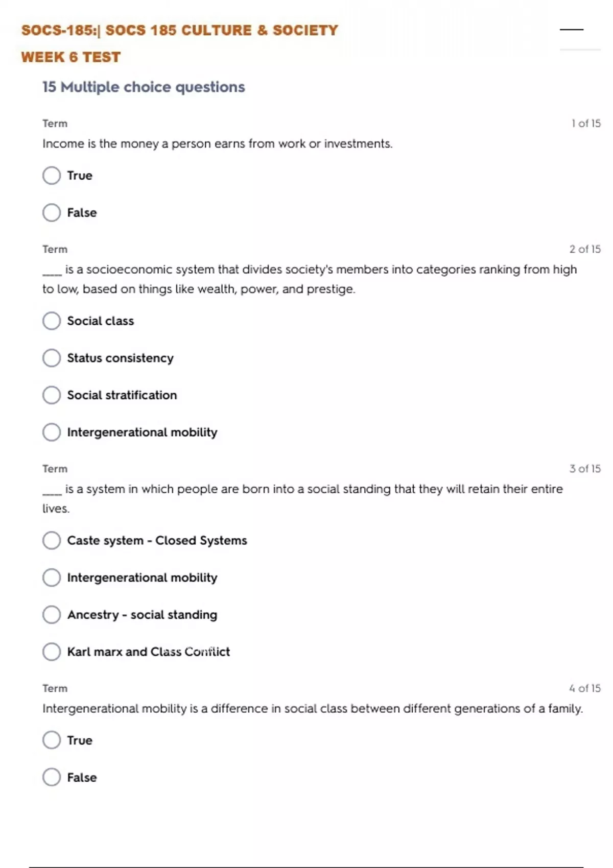Select False for the income statement question
The image size is (613, 868).
[52, 212]
